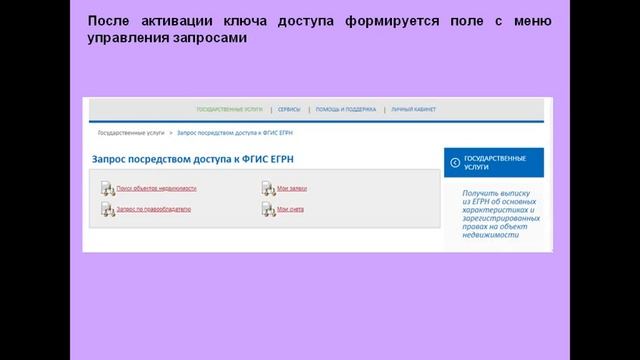Open the 'Запрос по правообладателю' link
This screenshot has height=360, width=640.
pyautogui.click(x=154, y=209)
